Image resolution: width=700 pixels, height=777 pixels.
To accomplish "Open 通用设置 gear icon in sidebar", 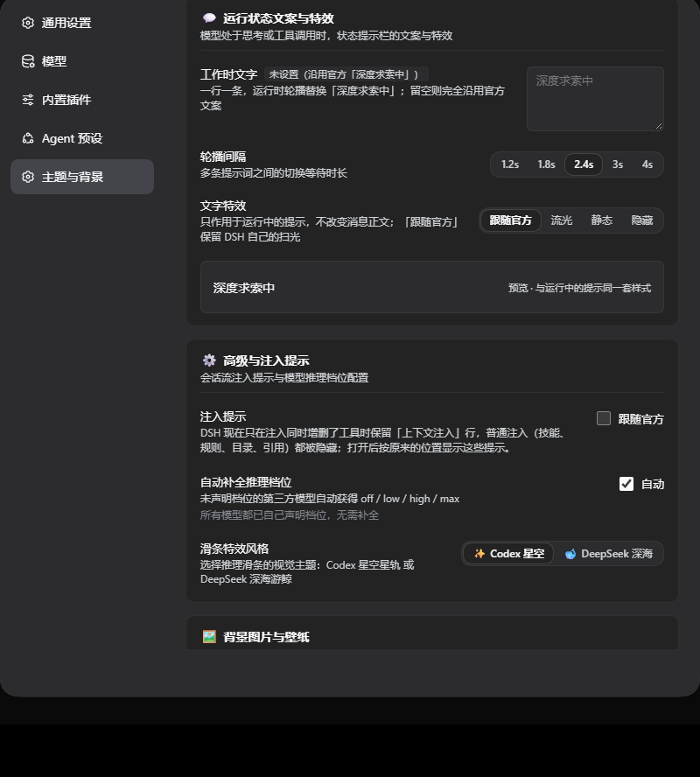I will coord(28,23).
